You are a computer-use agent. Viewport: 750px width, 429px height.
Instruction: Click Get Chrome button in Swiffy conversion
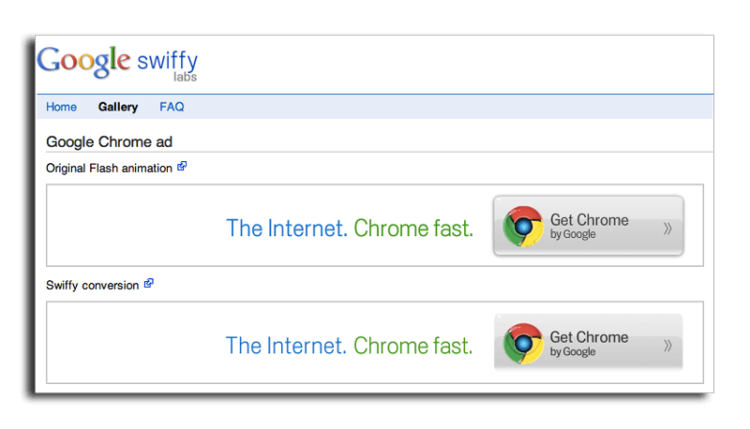pyautogui.click(x=588, y=342)
